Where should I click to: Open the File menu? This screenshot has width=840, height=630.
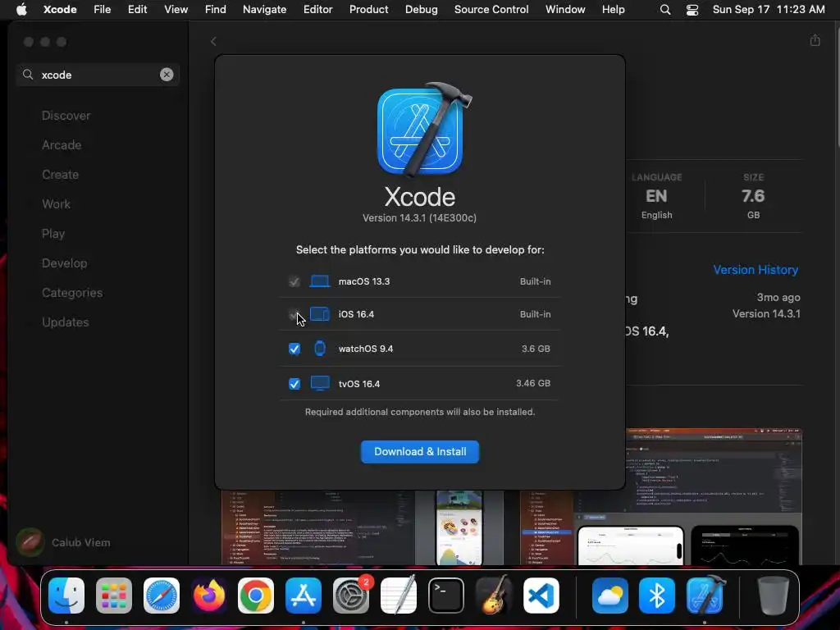coord(102,9)
